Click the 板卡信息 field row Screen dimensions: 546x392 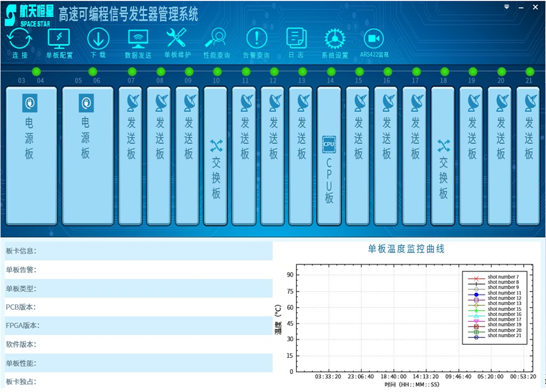pyautogui.click(x=137, y=251)
